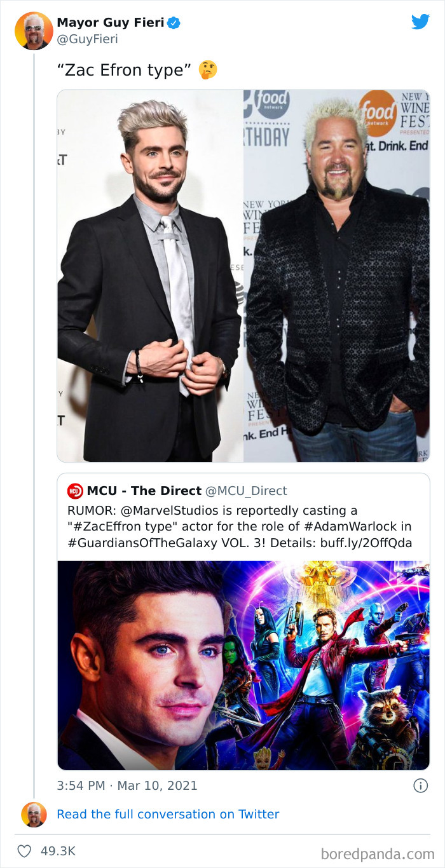Open Read the full conversation on Twitter

(x=168, y=814)
